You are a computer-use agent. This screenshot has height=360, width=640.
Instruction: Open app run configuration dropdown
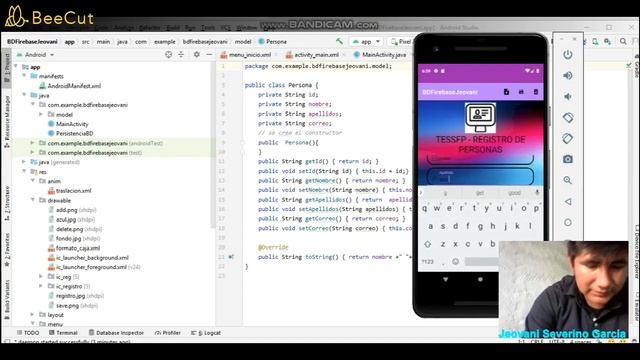click(x=366, y=42)
